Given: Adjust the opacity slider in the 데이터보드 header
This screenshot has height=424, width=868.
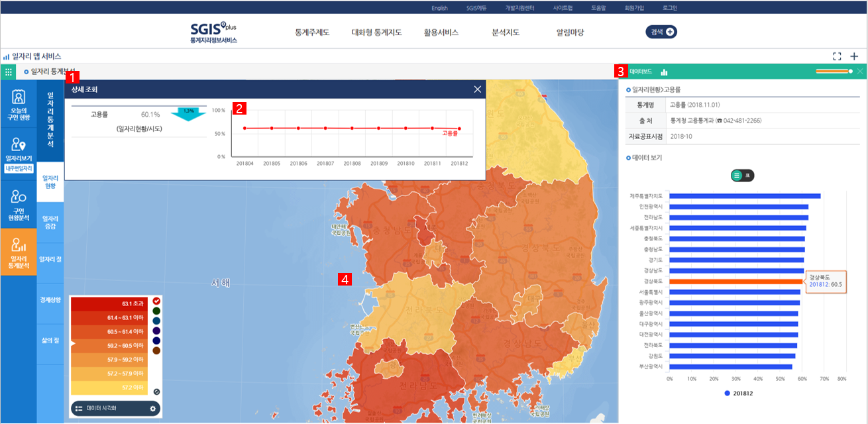Looking at the screenshot, I should tap(850, 71).
